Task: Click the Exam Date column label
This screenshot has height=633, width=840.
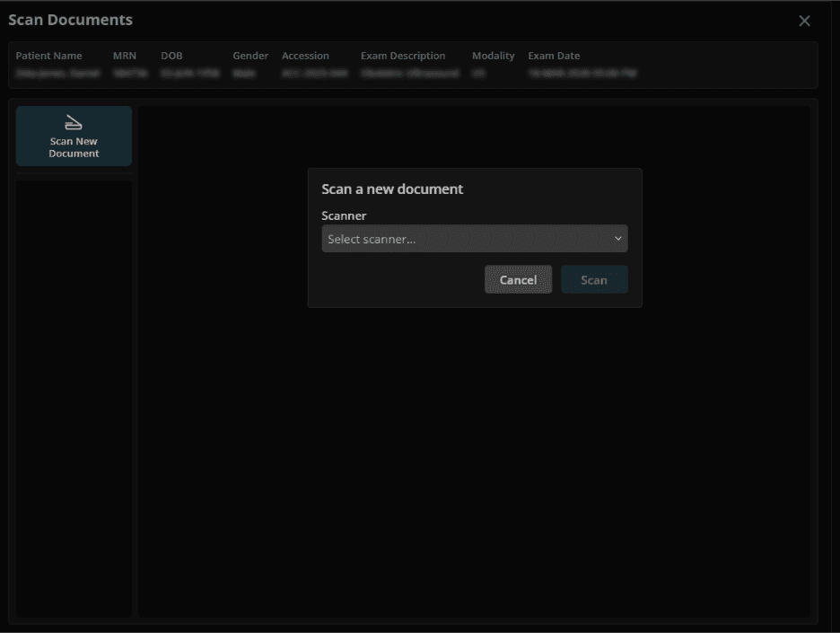Action: [x=554, y=56]
